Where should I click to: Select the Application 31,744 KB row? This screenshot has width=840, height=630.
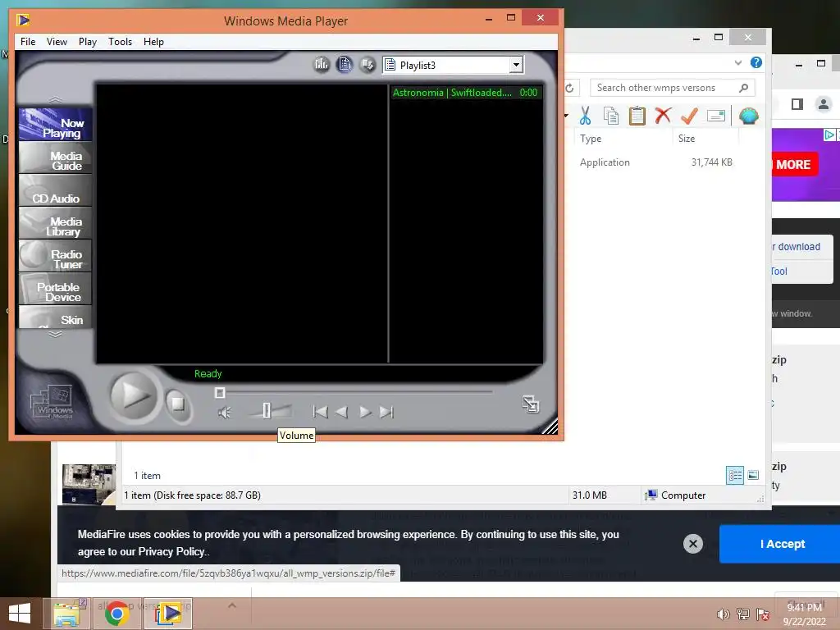(x=655, y=162)
